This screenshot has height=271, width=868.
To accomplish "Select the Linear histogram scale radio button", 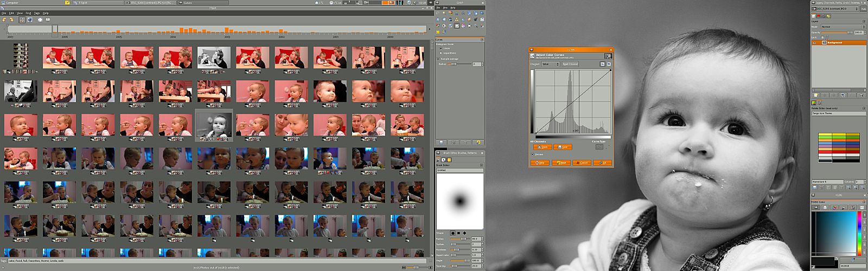I will [441, 48].
